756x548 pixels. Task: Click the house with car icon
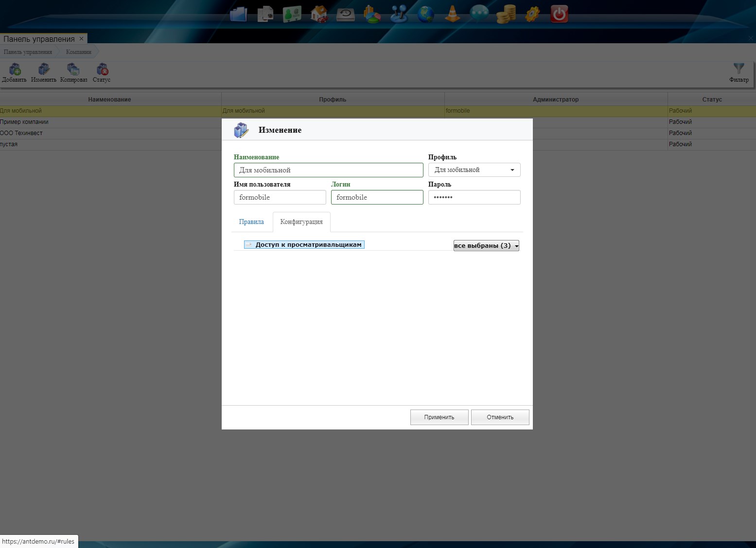pos(319,14)
